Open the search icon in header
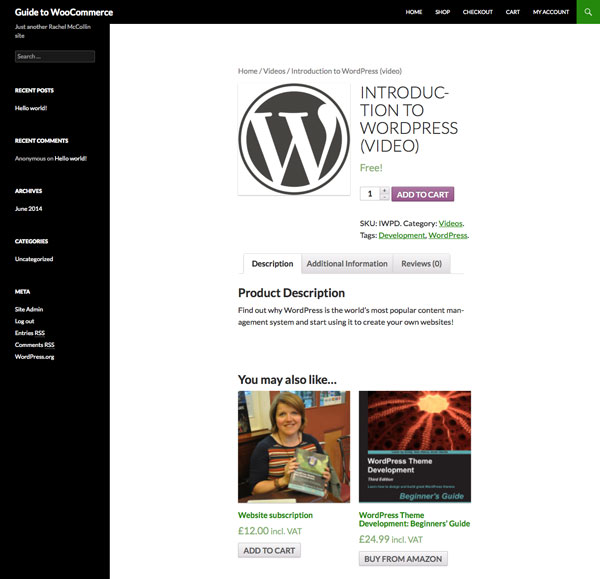The image size is (600, 579). click(588, 12)
